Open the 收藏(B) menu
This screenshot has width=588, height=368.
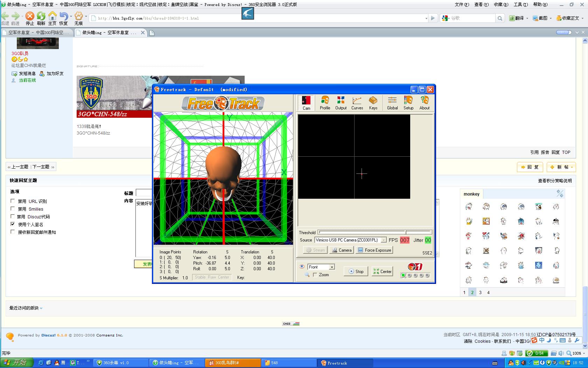501,5
